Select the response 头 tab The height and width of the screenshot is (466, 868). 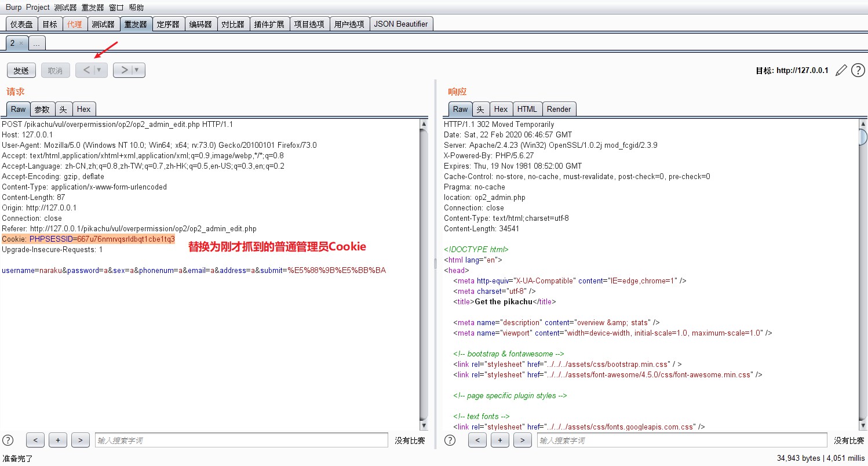[x=480, y=109]
